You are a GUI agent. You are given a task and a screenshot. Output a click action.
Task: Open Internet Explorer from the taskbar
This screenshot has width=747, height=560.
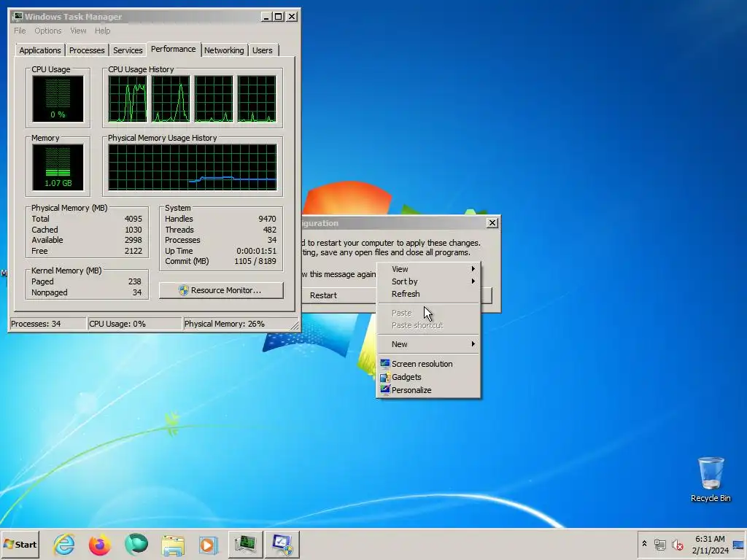[x=64, y=544]
